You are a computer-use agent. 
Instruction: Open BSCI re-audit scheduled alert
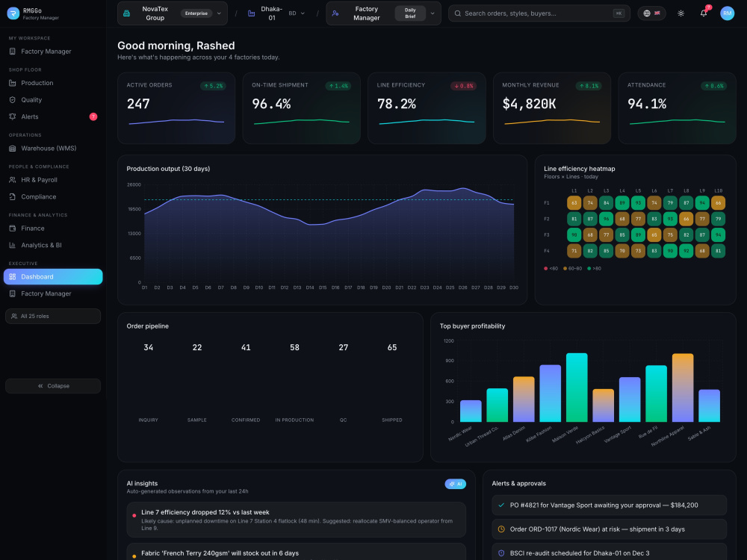coord(610,553)
